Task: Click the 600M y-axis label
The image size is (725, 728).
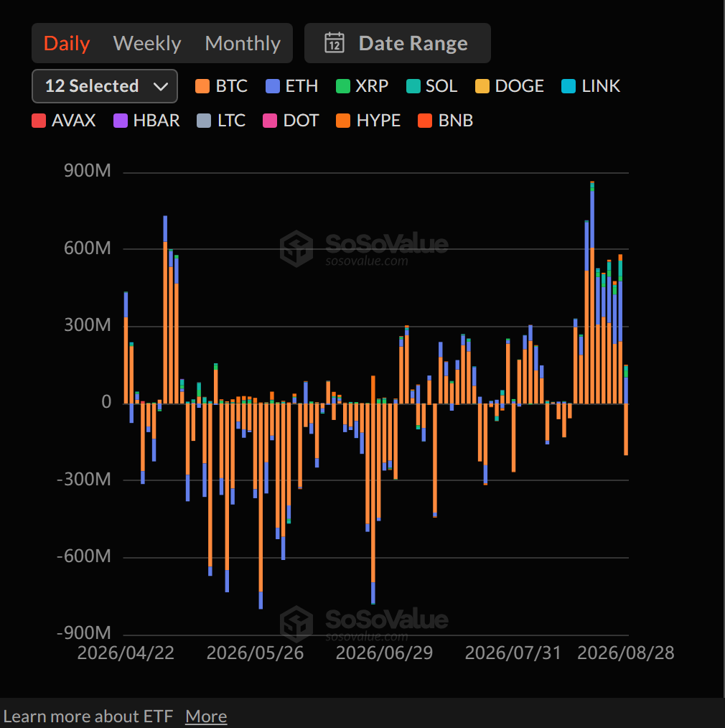Action: 88,248
